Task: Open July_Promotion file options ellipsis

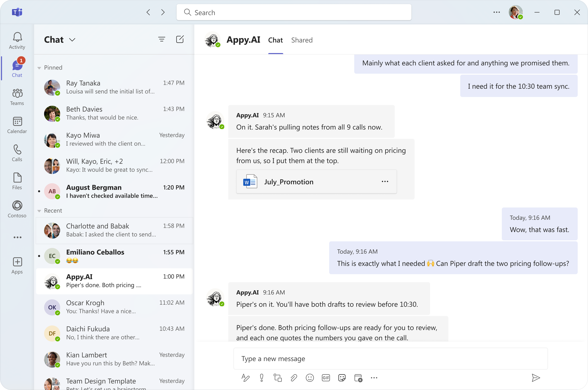Action: 385,182
